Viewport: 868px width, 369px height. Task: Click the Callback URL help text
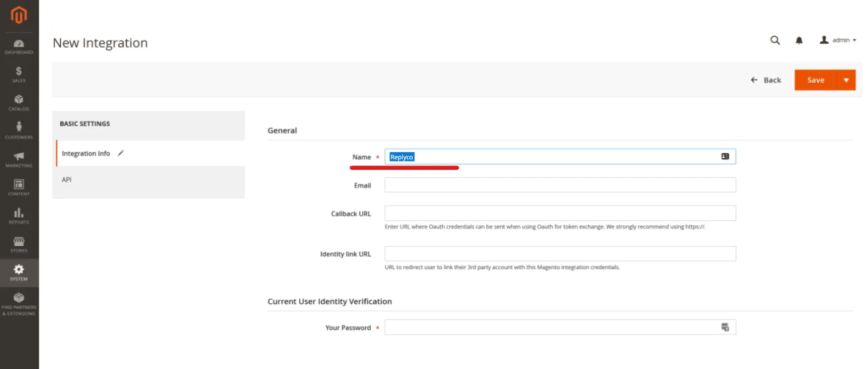point(545,227)
